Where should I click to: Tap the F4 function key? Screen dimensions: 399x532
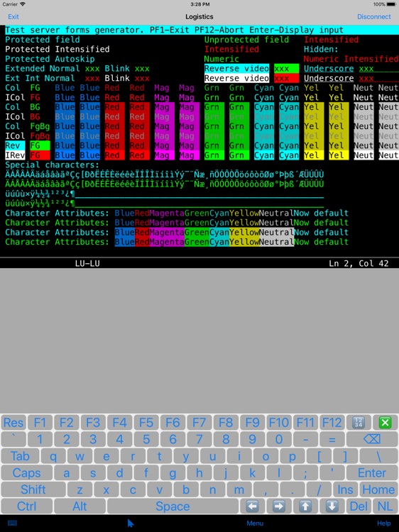[x=119, y=423]
